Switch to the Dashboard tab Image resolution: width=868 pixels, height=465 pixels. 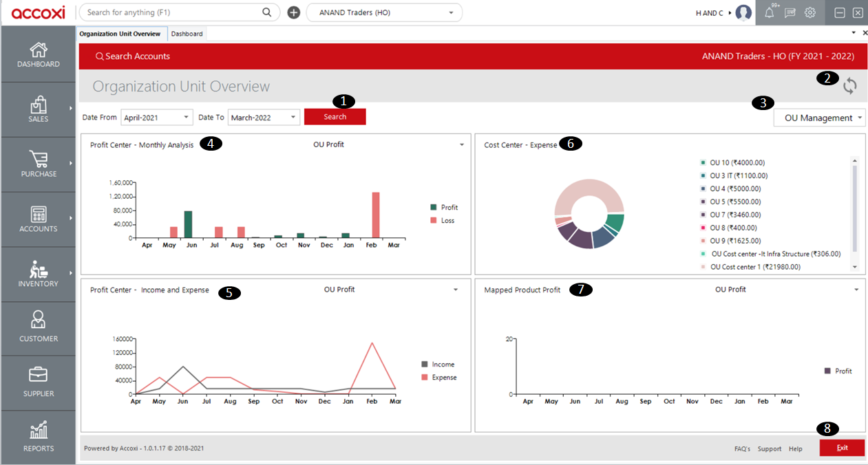point(187,34)
